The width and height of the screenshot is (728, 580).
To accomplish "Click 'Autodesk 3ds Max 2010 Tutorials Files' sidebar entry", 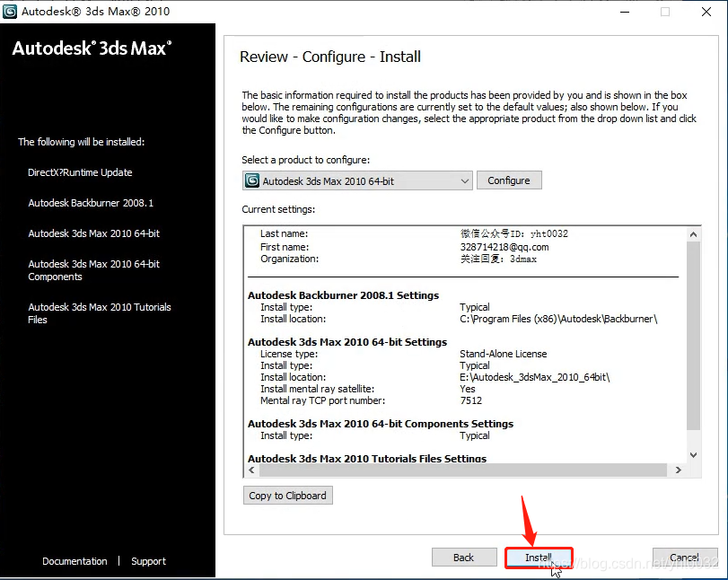I will (x=100, y=313).
